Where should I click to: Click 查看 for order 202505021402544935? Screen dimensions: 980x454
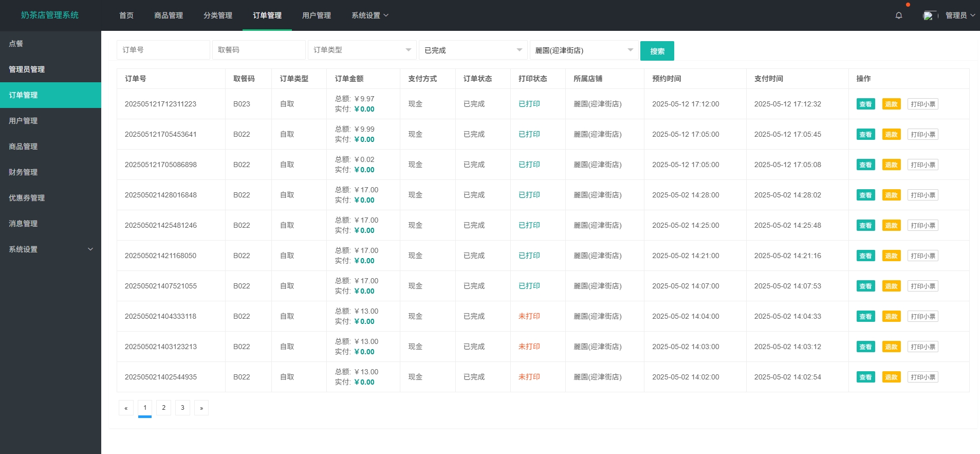click(865, 377)
